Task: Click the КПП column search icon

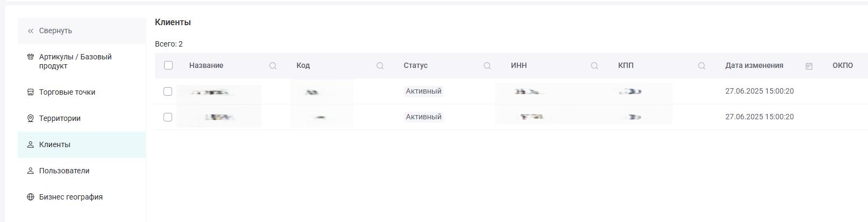Action: pos(702,66)
